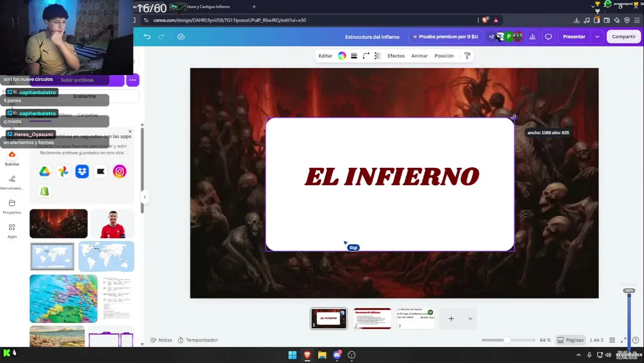644x363 pixels.
Task: Click the redo arrow in Canva header
Action: 161,37
